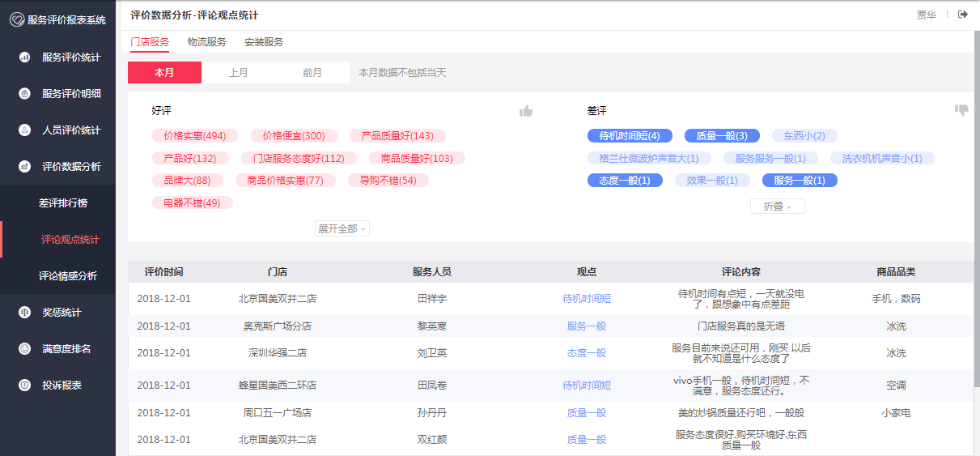
Task: Click the 服务评价明细 sidebar icon
Action: [25, 94]
